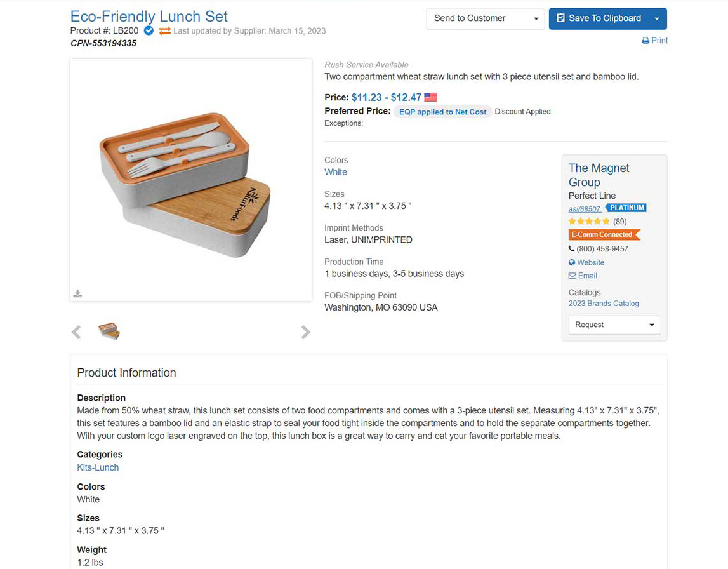This screenshot has width=728, height=569.
Task: Click the PLATINUM supplier badge
Action: click(626, 208)
